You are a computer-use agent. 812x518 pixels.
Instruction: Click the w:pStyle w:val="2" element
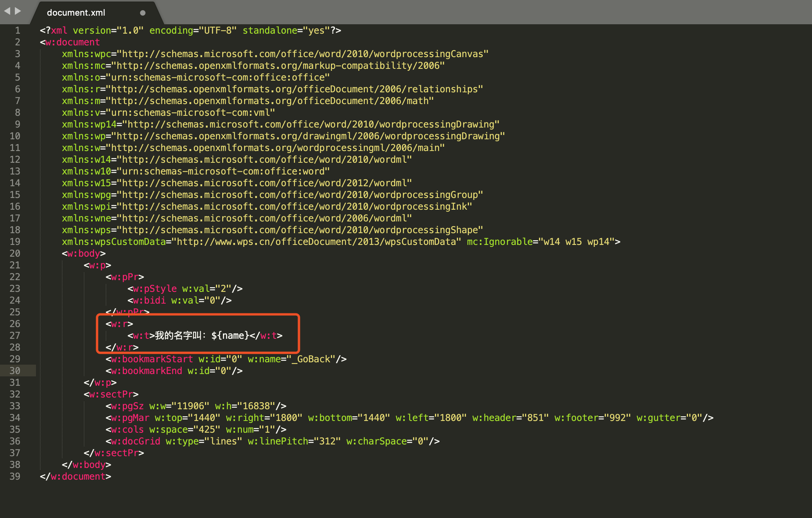tap(185, 288)
